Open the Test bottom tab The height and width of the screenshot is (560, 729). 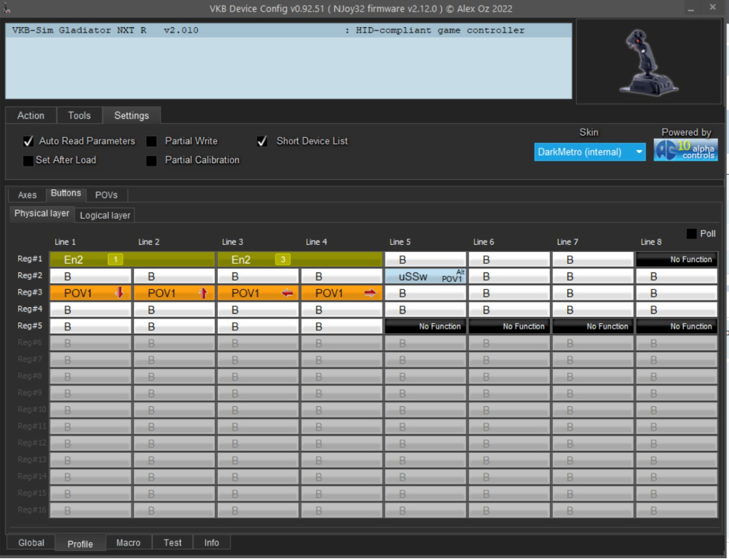tap(172, 543)
